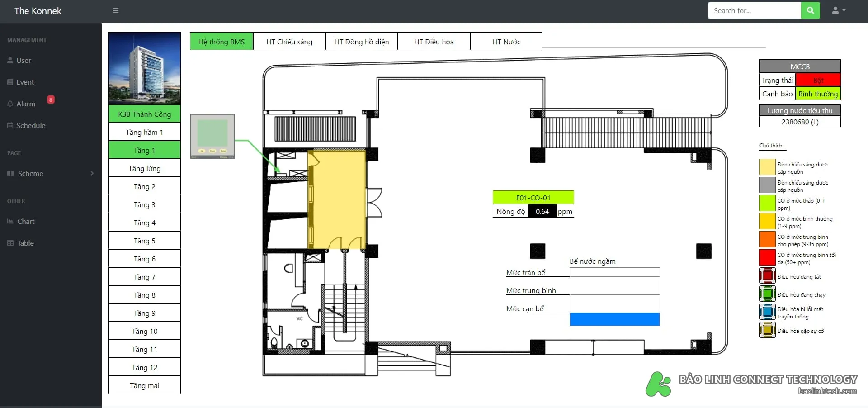Click the F01-CO-01 sensor label

[x=533, y=198]
